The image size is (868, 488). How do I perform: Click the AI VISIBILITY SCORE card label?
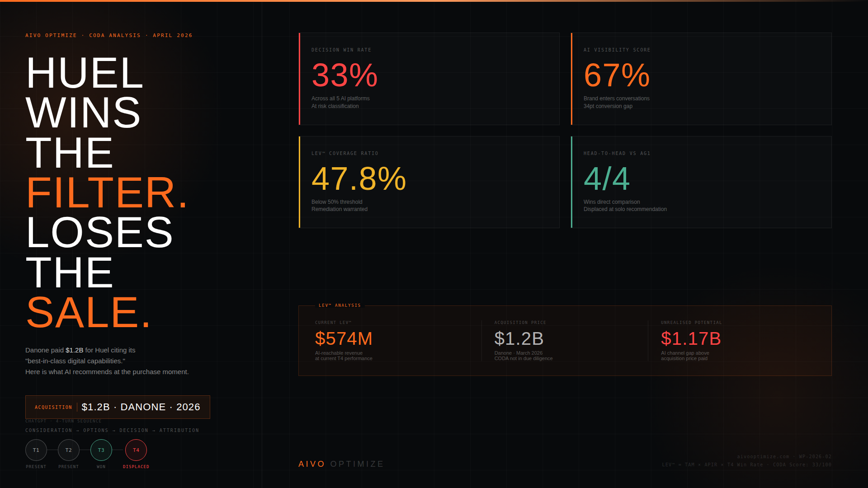point(617,50)
